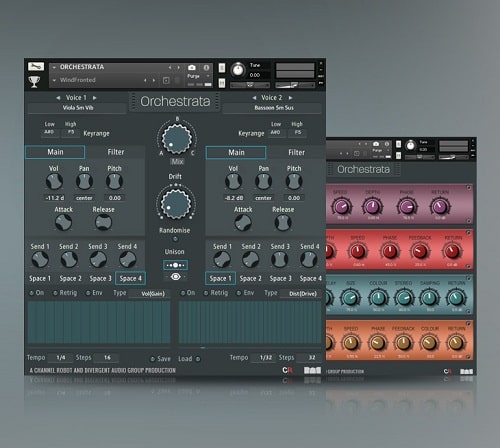Screen dimensions: 500x448
Task: Enable right sequencer On toggle
Action: tap(182, 293)
